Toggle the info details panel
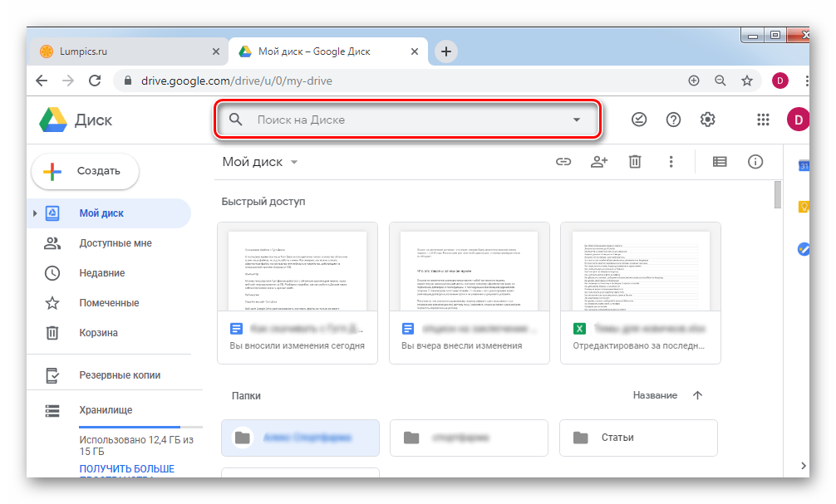 coord(755,162)
